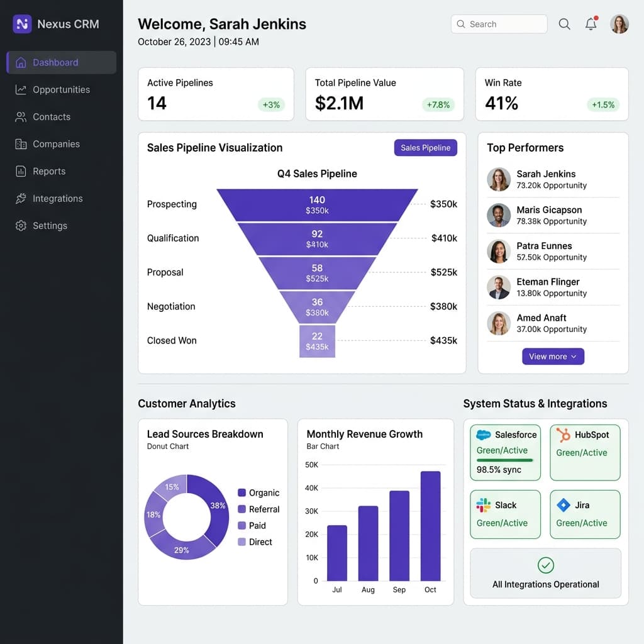Image resolution: width=644 pixels, height=644 pixels.
Task: Open notifications bell icon
Action: pos(591,23)
